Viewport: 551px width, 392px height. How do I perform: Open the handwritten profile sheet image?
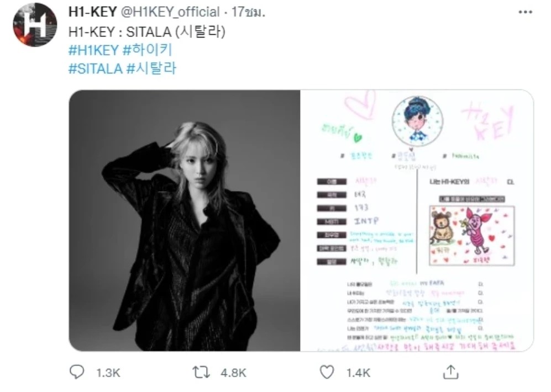coord(417,220)
